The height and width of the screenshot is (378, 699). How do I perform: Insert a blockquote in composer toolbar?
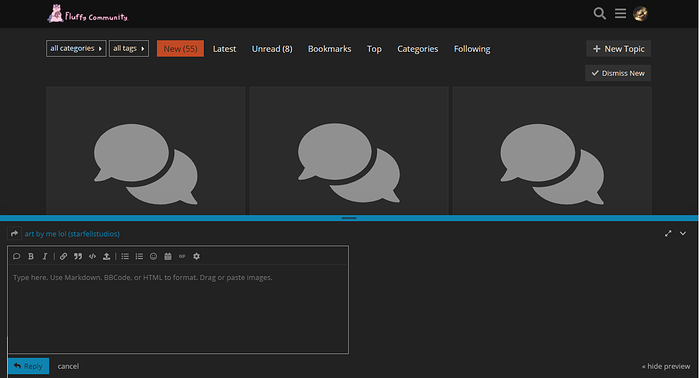tap(78, 256)
